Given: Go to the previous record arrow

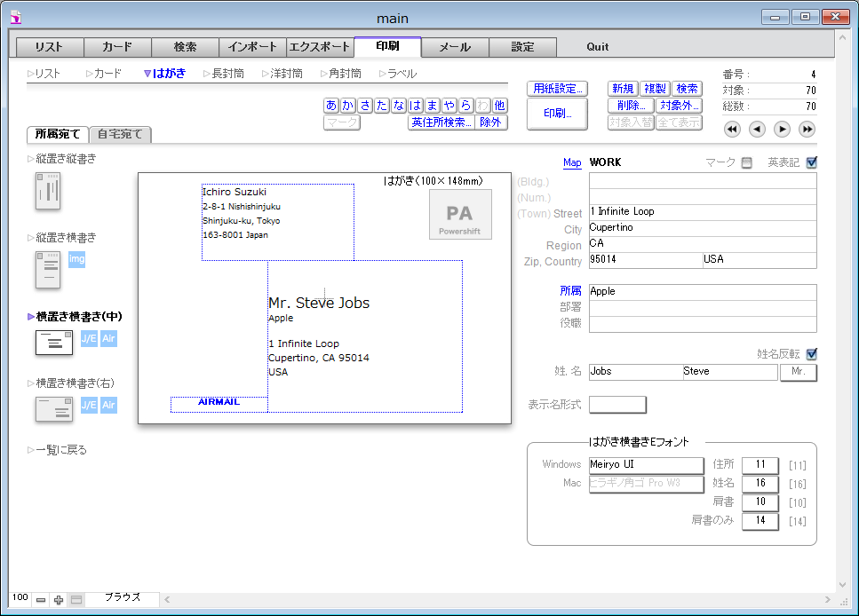Looking at the screenshot, I should [757, 130].
